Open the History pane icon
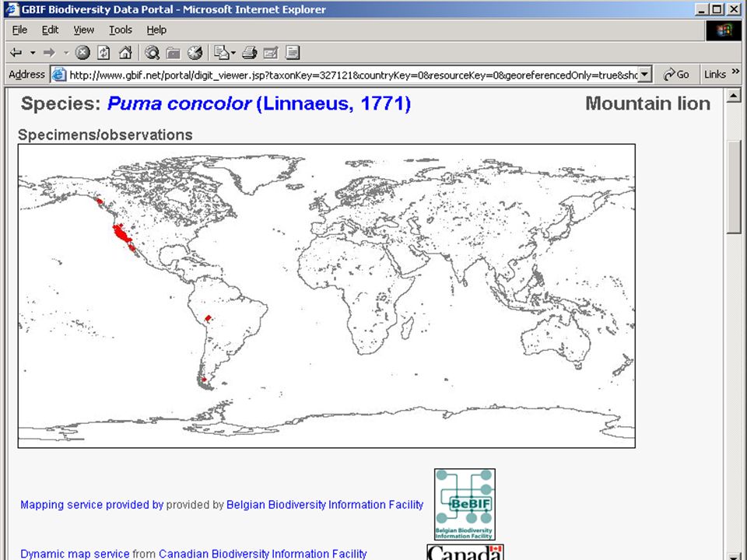Screen dimensions: 747x560 (195, 52)
